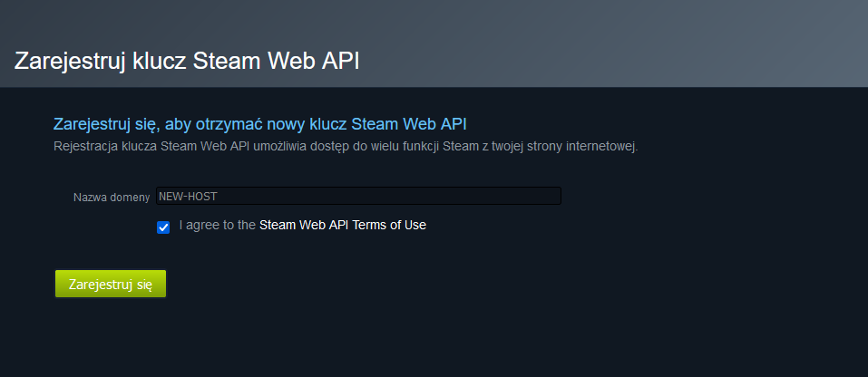The width and height of the screenshot is (868, 377).
Task: Uncheck the Terms of Use agreement checkbox
Action: click(163, 227)
